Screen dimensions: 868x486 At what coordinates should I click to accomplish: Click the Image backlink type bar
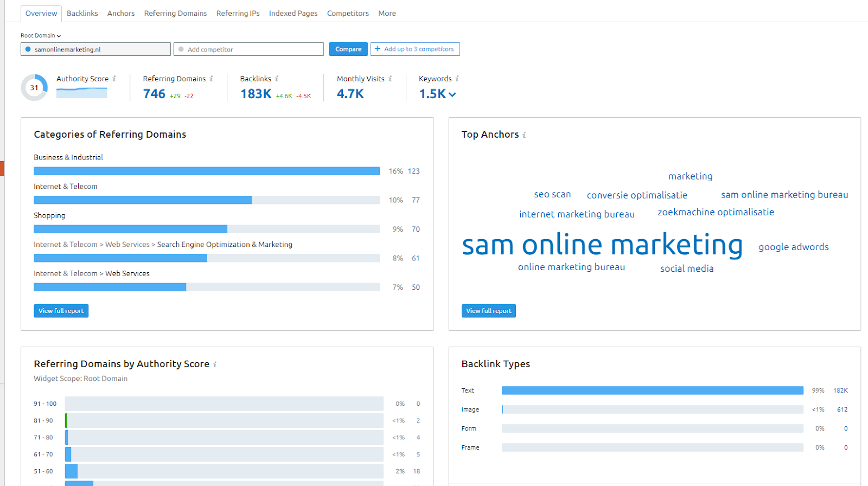[x=653, y=410]
